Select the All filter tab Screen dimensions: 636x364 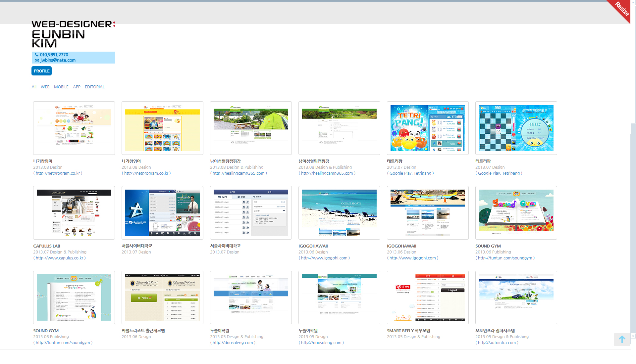tap(34, 87)
